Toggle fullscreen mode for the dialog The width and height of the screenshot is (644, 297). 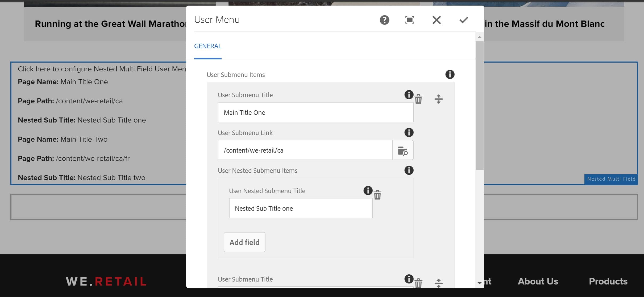410,20
